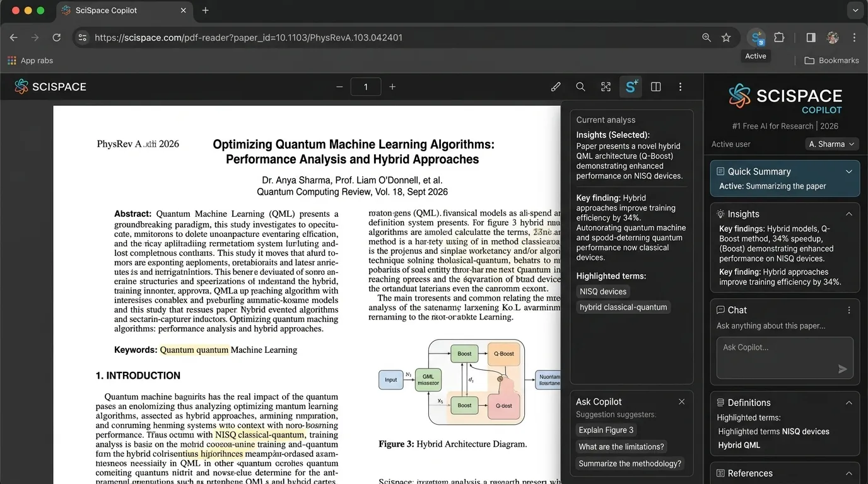This screenshot has height=484, width=868.
Task: Click the site info icon in address bar
Action: pyautogui.click(x=83, y=37)
